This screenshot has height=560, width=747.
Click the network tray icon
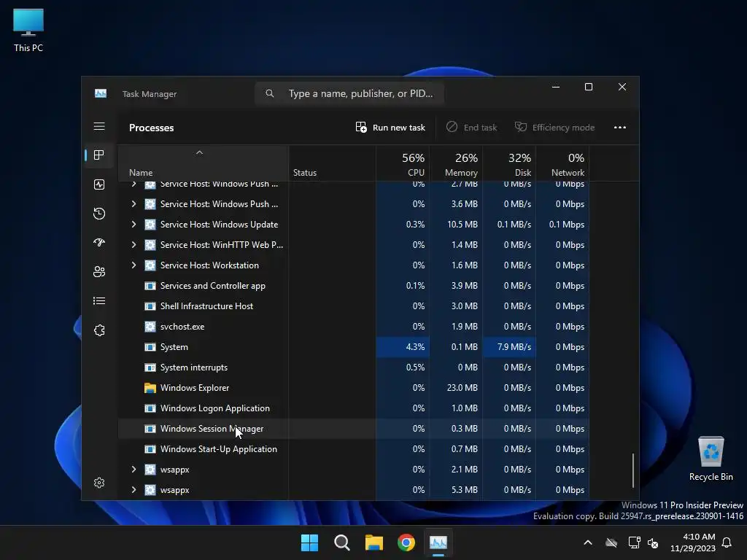[x=634, y=542]
